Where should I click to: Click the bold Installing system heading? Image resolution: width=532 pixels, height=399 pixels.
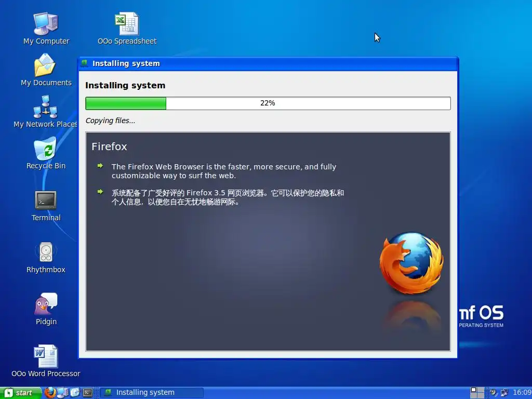click(125, 86)
